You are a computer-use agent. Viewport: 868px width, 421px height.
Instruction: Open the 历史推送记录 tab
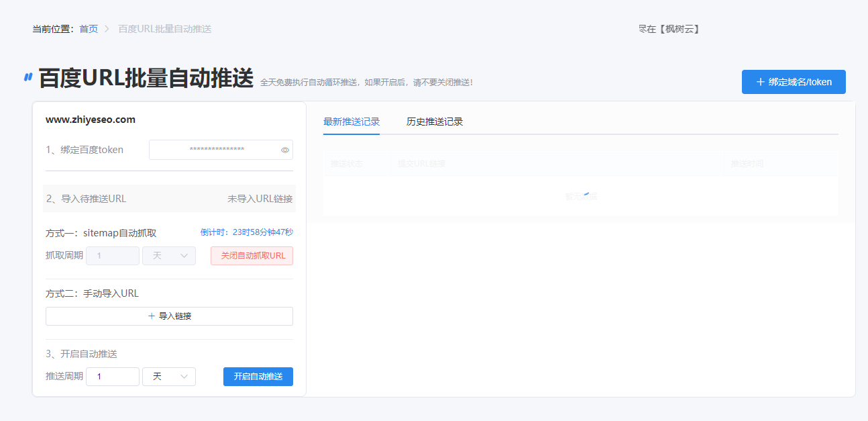pyautogui.click(x=435, y=122)
